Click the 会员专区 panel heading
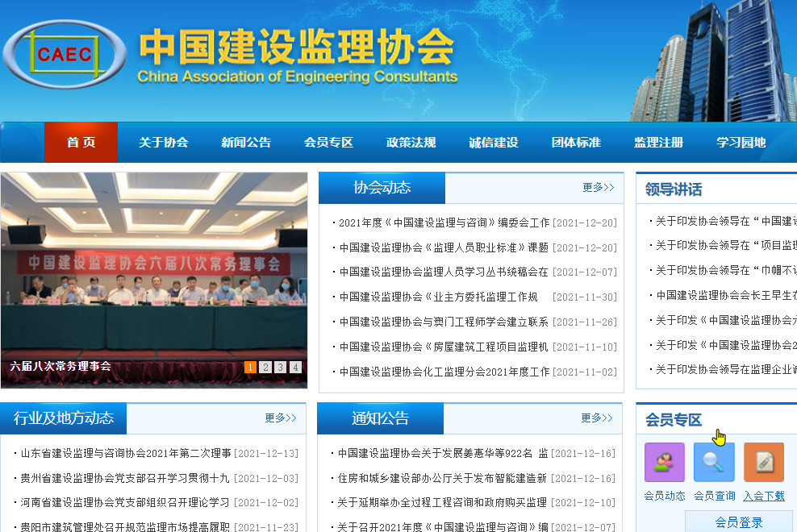 pos(674,420)
